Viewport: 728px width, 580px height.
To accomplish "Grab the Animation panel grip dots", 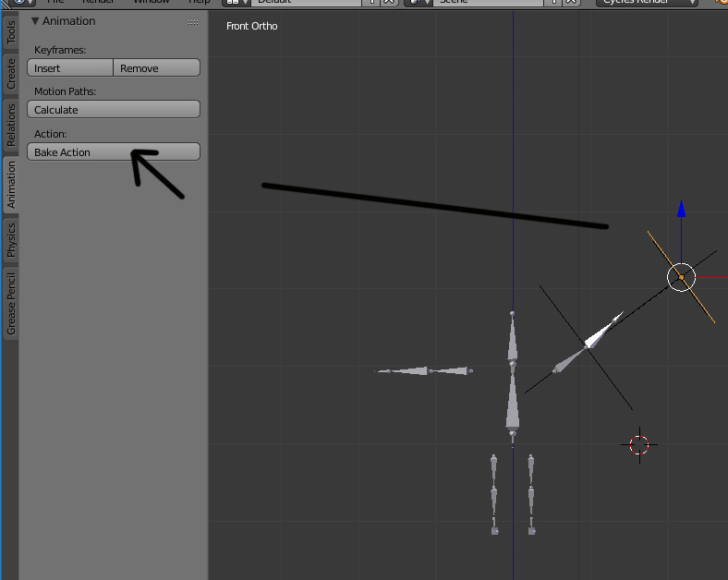I will (x=193, y=22).
